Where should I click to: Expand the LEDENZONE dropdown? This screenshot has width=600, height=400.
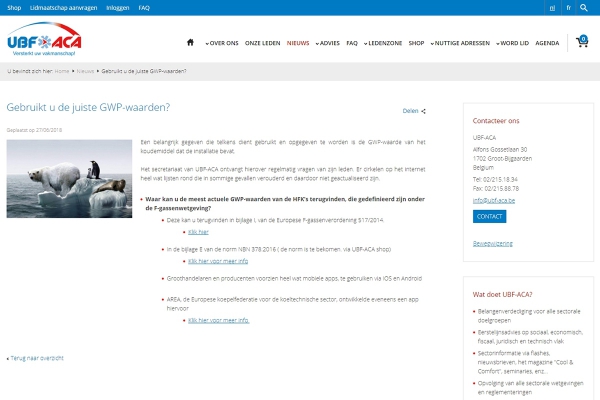pos(383,43)
